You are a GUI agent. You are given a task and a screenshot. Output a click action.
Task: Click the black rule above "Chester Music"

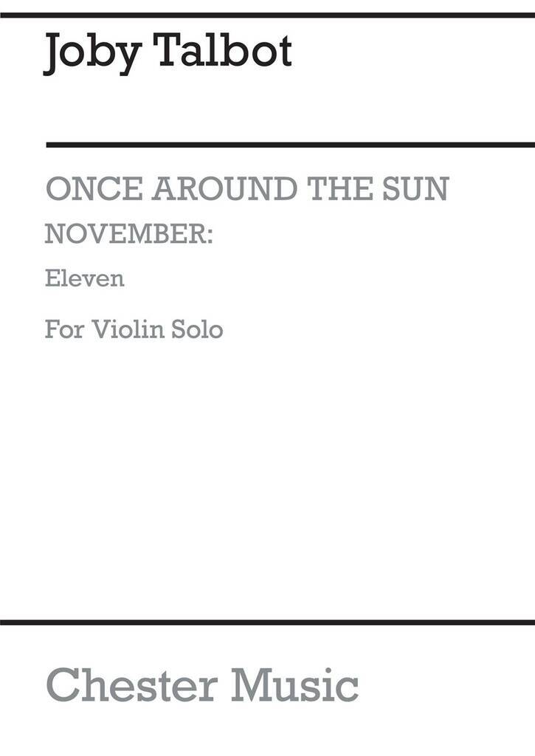click(x=267, y=623)
